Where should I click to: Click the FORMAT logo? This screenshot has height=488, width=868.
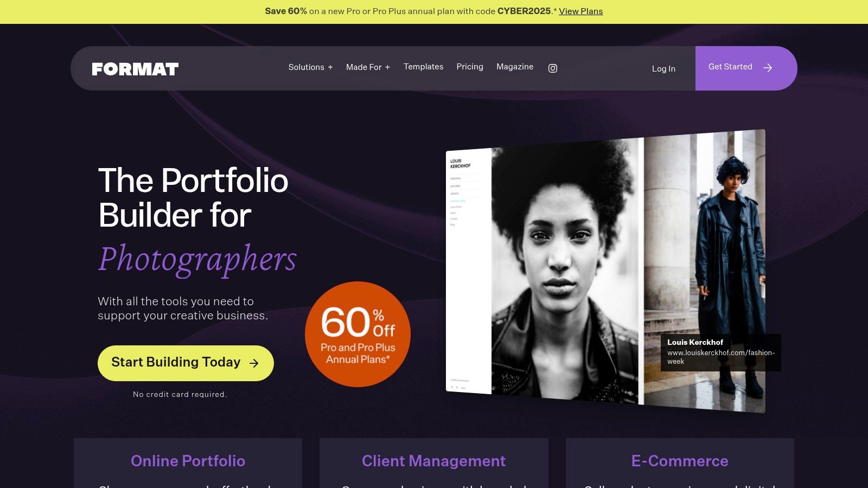point(135,69)
